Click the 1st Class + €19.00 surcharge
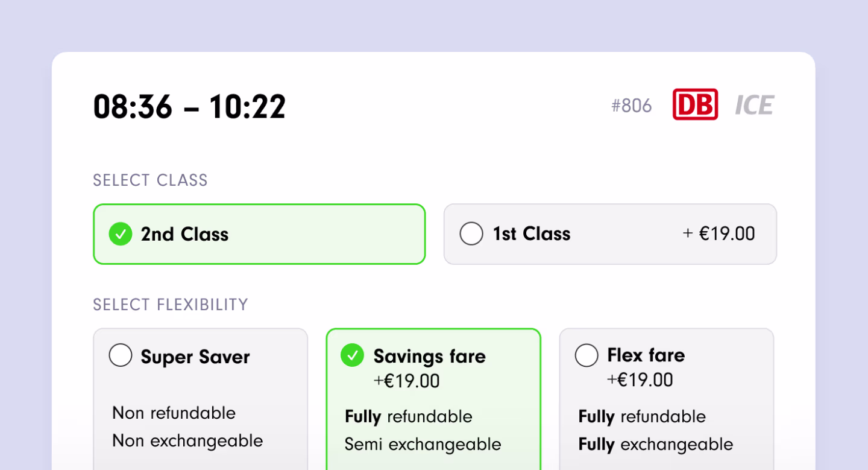Image resolution: width=868 pixels, height=470 pixels. pyautogui.click(x=719, y=234)
